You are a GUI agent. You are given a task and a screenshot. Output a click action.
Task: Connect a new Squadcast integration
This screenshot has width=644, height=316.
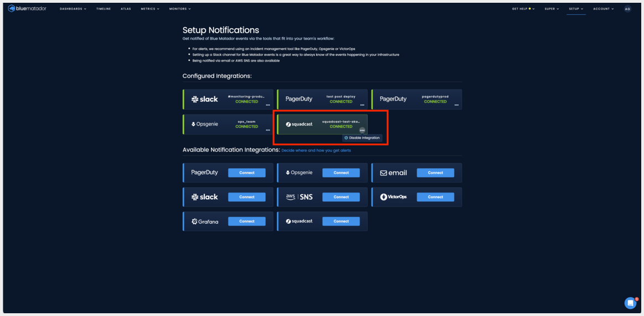point(341,221)
